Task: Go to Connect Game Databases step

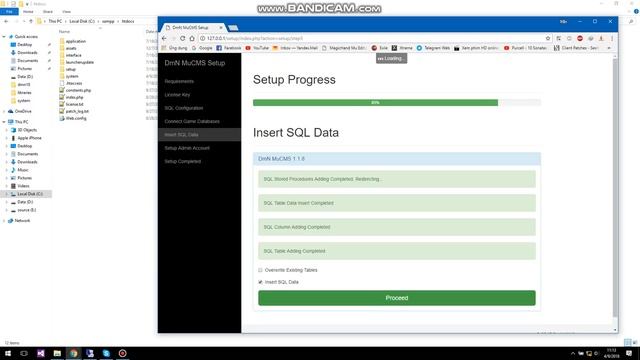Action: (x=192, y=121)
